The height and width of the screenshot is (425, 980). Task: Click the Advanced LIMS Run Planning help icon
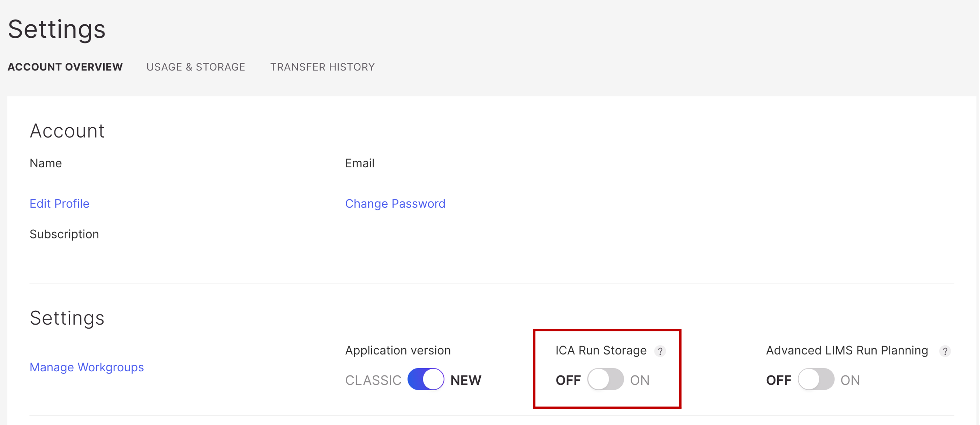(945, 351)
